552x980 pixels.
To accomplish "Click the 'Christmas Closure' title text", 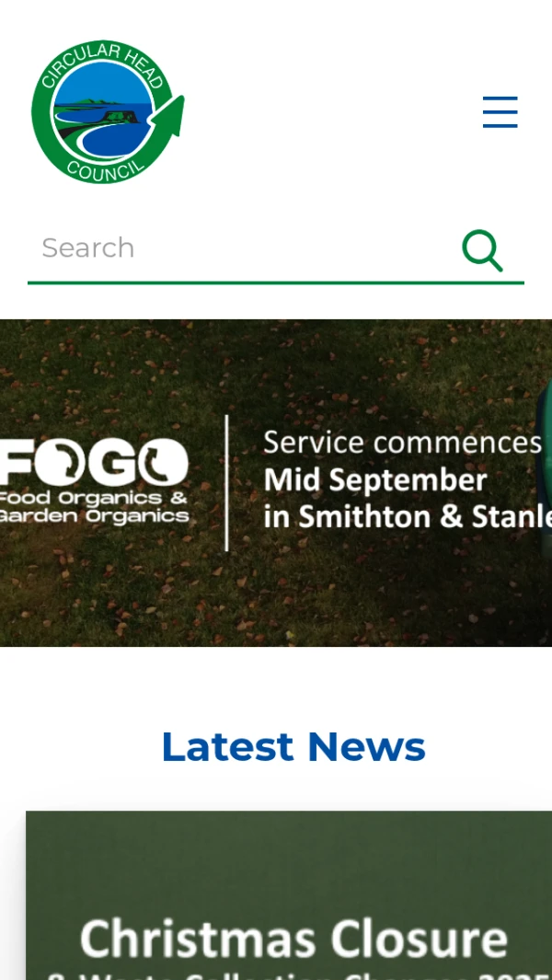I will coord(293,940).
